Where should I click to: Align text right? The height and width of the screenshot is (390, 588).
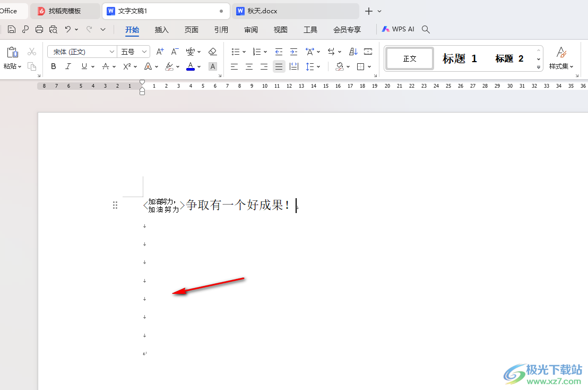264,67
